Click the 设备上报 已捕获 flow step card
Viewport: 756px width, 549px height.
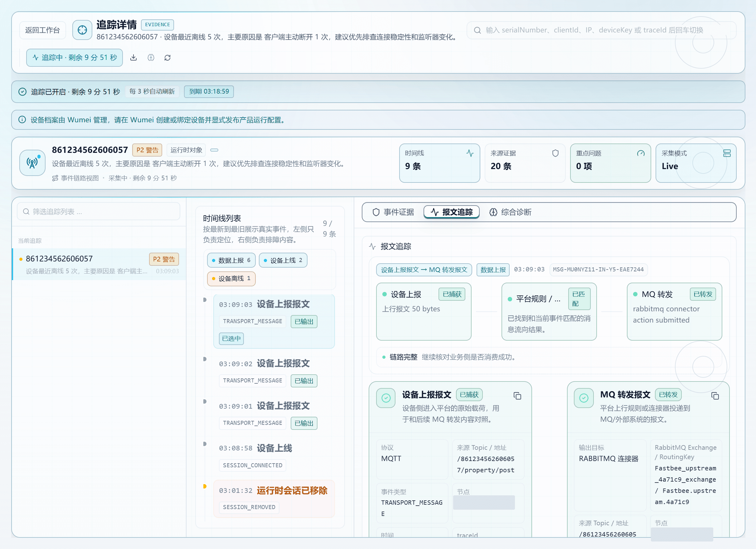point(424,312)
